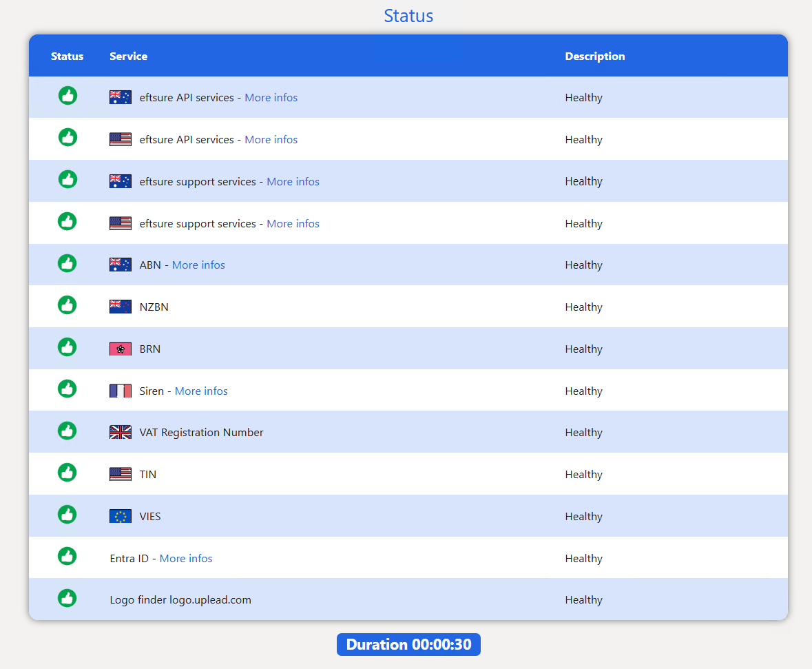Click thumbs-up icon for Australian eftsure support services

[67, 180]
